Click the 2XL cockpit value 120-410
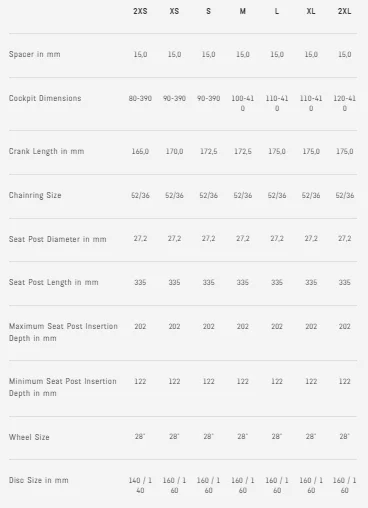 coord(345,103)
